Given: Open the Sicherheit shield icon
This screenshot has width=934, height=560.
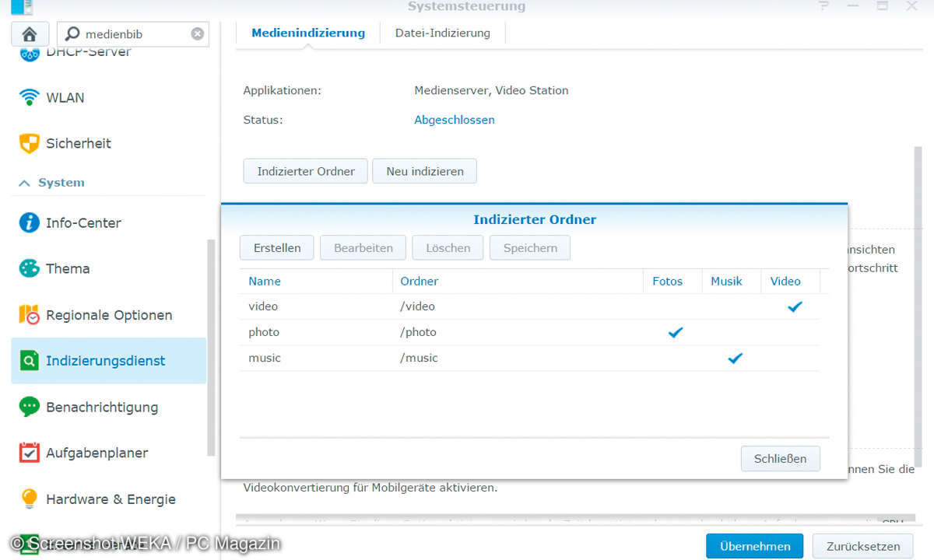Looking at the screenshot, I should [30, 144].
